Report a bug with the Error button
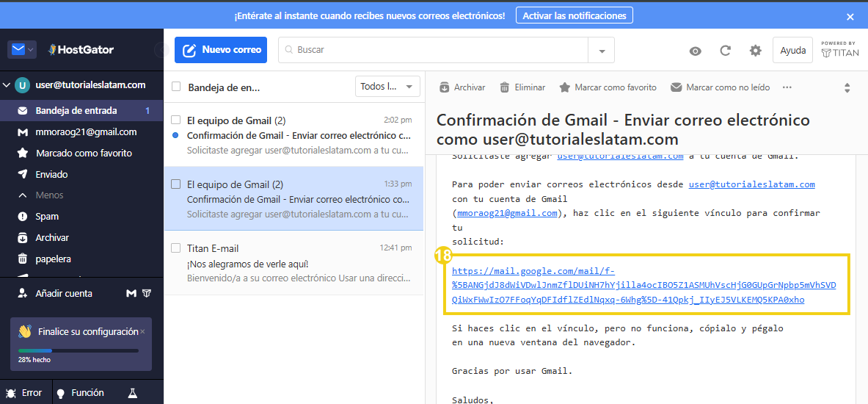This screenshot has width=868, height=404. (23, 392)
